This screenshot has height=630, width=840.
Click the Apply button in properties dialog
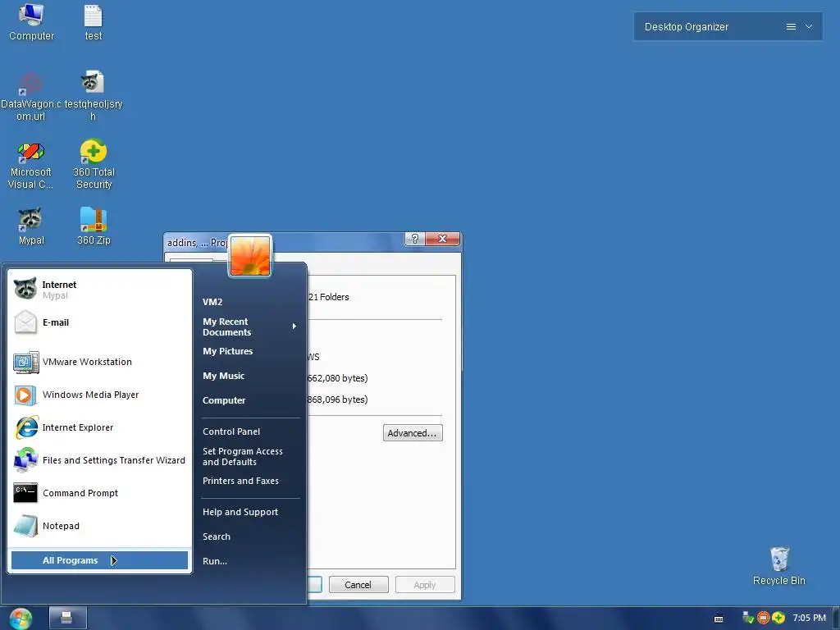tap(425, 585)
